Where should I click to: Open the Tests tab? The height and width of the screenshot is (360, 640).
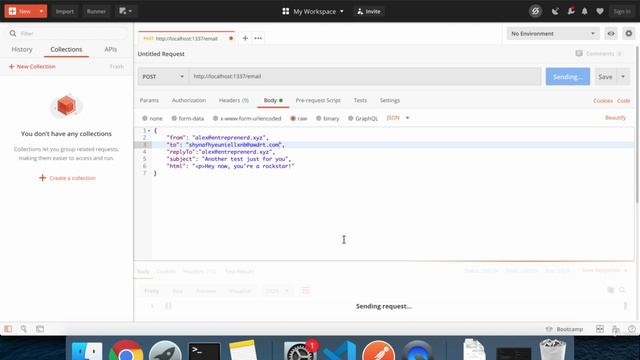point(360,100)
